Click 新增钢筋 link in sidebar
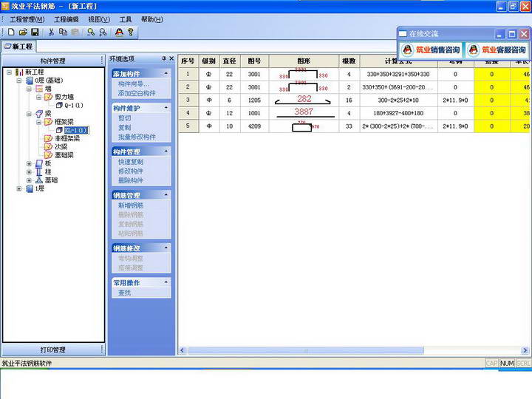The height and width of the screenshot is (399, 532). point(131,205)
